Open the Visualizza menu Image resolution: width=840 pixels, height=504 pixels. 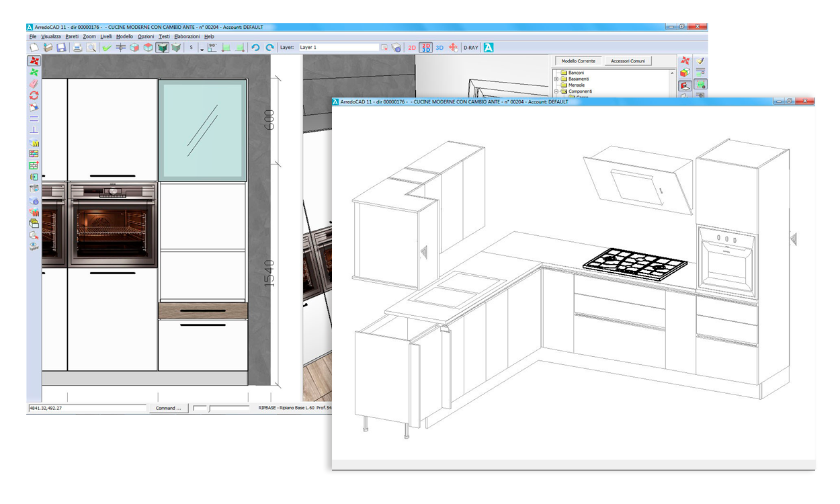(x=51, y=36)
